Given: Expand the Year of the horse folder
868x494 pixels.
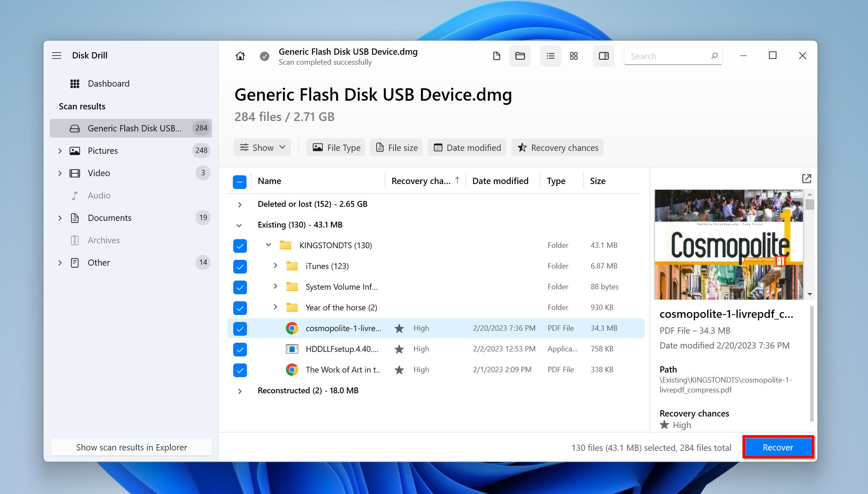Looking at the screenshot, I should click(x=275, y=307).
